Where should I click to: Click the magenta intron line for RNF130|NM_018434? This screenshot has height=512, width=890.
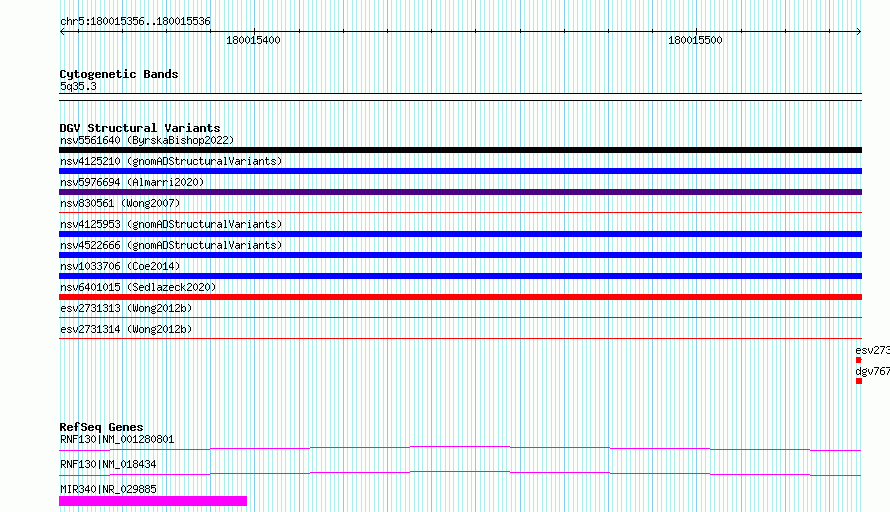click(460, 472)
